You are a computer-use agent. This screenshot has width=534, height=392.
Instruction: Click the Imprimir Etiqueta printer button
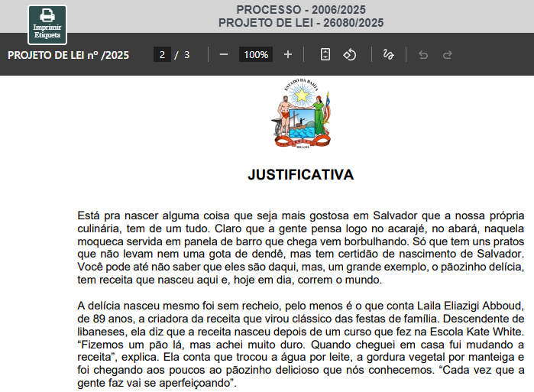point(47,24)
